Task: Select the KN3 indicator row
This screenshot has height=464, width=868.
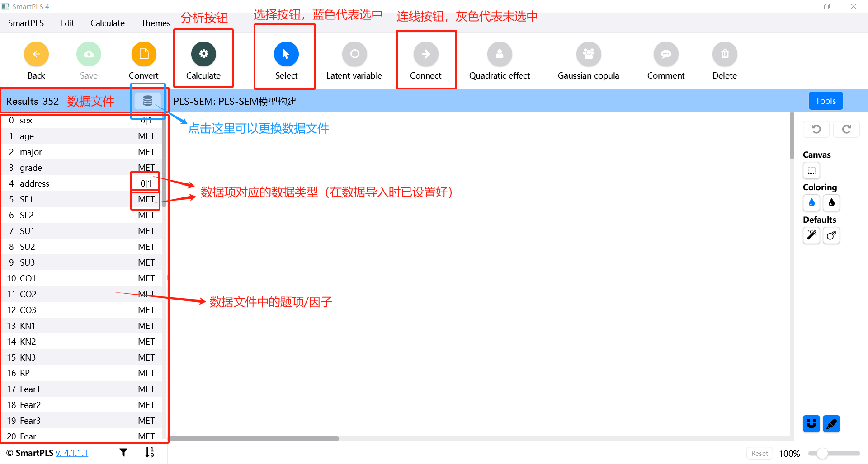Action: (x=81, y=357)
